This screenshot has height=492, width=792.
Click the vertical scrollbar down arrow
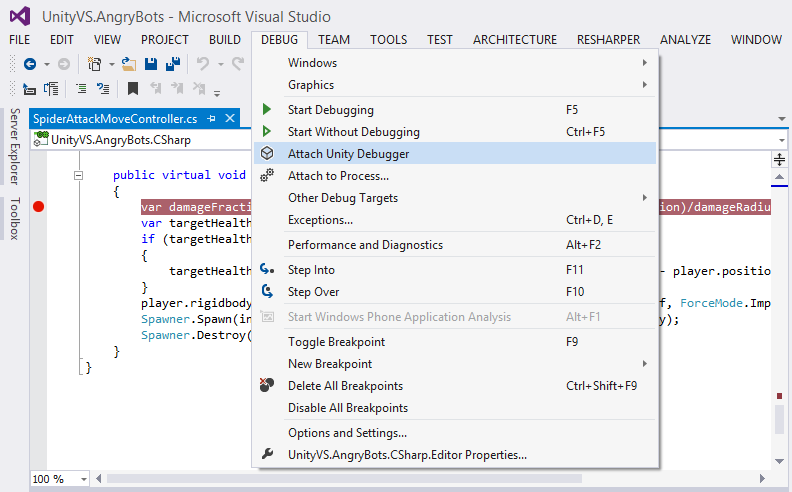point(779,461)
